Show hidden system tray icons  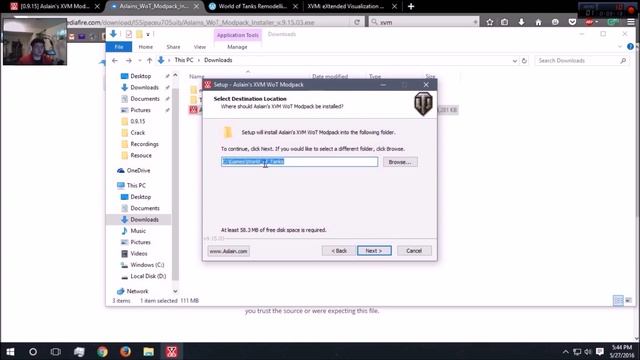565,351
